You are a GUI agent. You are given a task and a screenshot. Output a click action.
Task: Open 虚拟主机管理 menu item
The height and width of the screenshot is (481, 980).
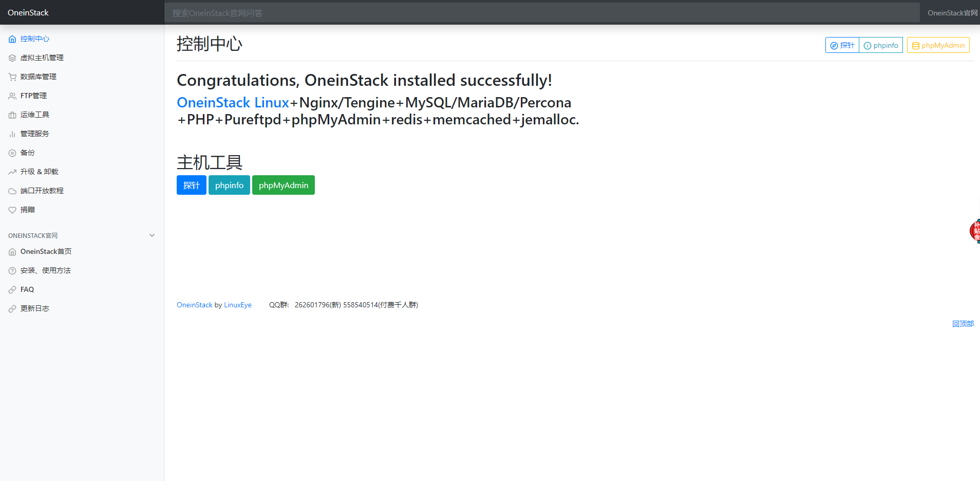42,58
